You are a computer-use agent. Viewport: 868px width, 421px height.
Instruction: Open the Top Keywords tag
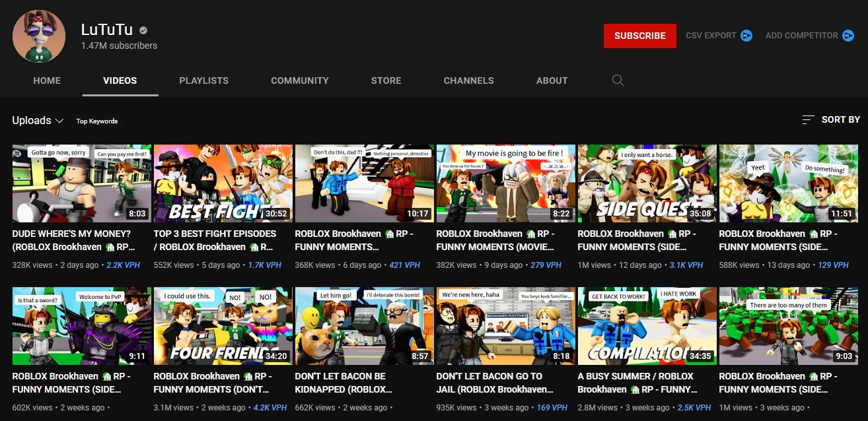tap(96, 121)
